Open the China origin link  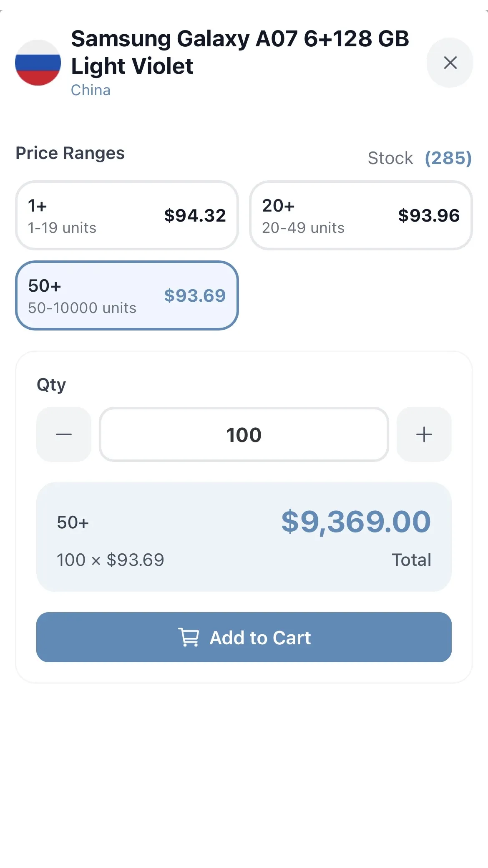90,90
